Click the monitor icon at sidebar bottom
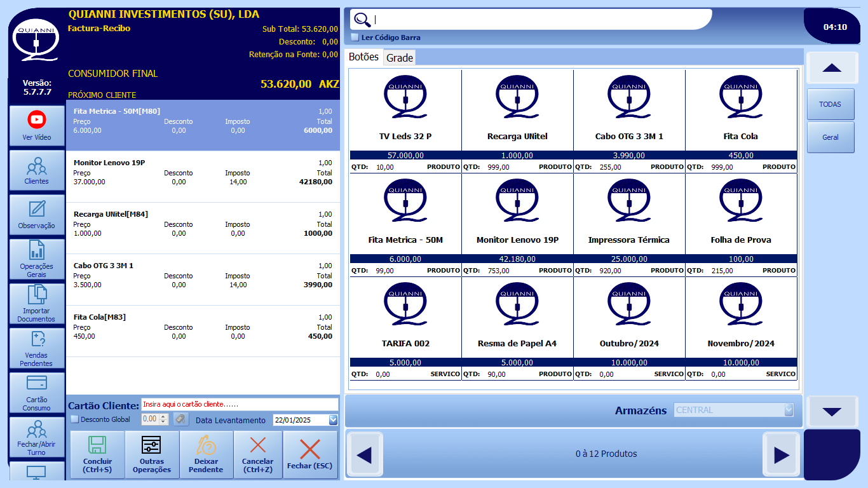Viewport: 868px width, 488px height. (37, 473)
